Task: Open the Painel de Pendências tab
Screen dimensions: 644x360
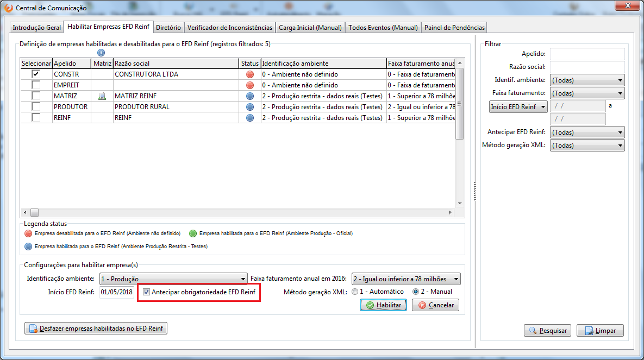Action: tap(454, 27)
